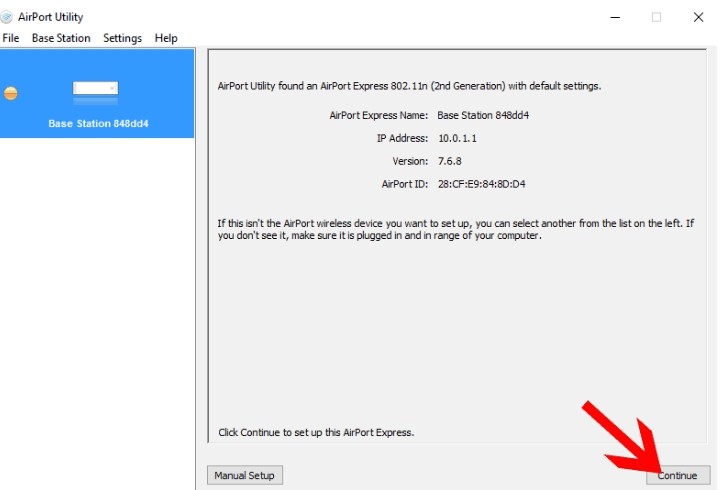Open the File menu

pos(11,38)
